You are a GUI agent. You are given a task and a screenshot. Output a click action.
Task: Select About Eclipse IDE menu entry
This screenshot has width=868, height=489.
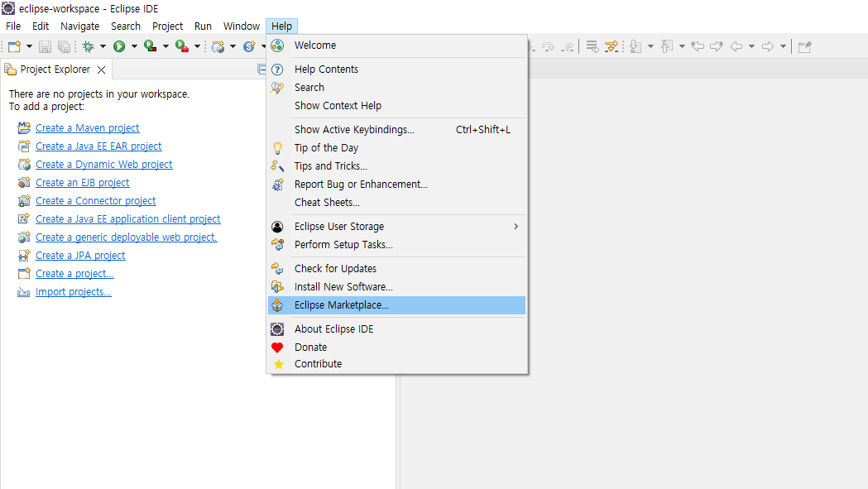click(x=397, y=329)
